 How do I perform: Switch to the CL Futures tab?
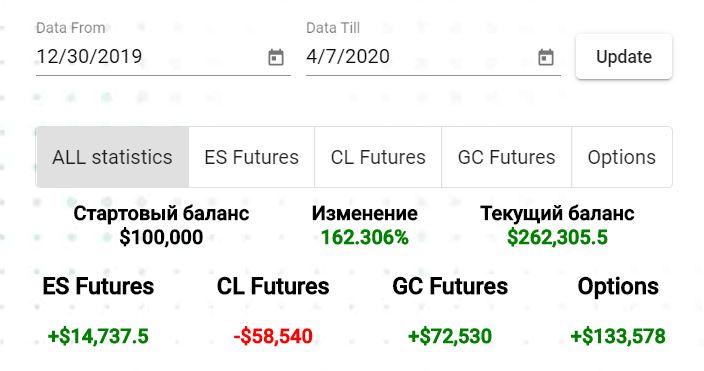tap(378, 157)
